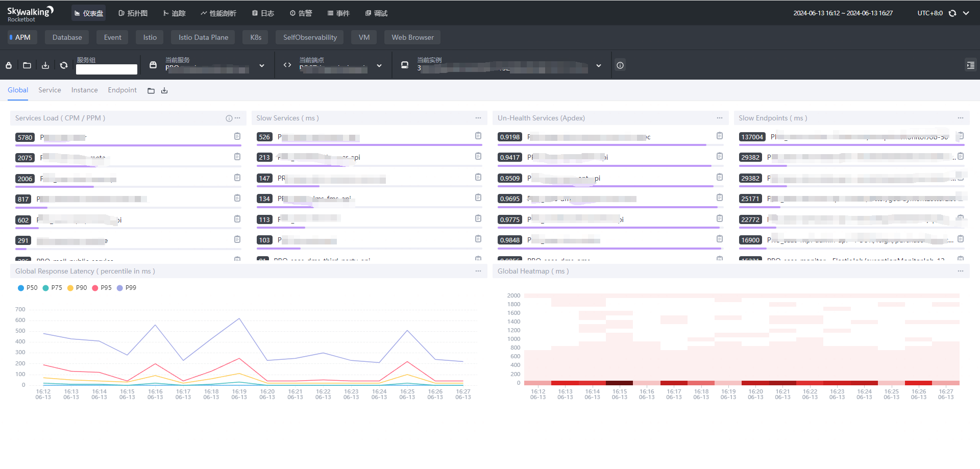Screen dimensions: 980x469
Task: Expand the top-right header chevron
Action: [x=966, y=13]
